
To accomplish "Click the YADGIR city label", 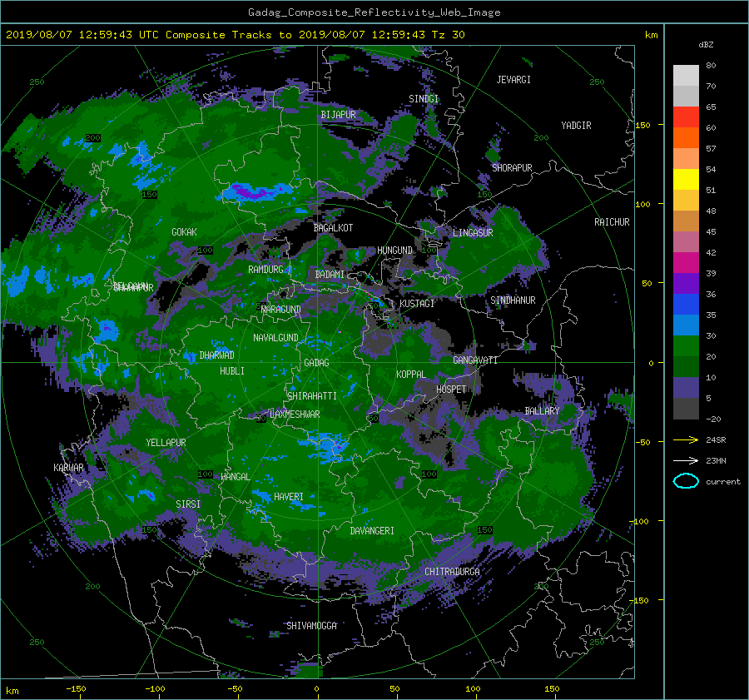I will tap(576, 126).
